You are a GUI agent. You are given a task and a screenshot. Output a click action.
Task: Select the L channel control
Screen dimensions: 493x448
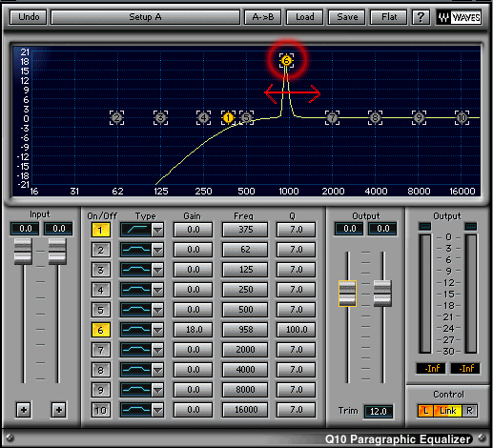(x=425, y=411)
